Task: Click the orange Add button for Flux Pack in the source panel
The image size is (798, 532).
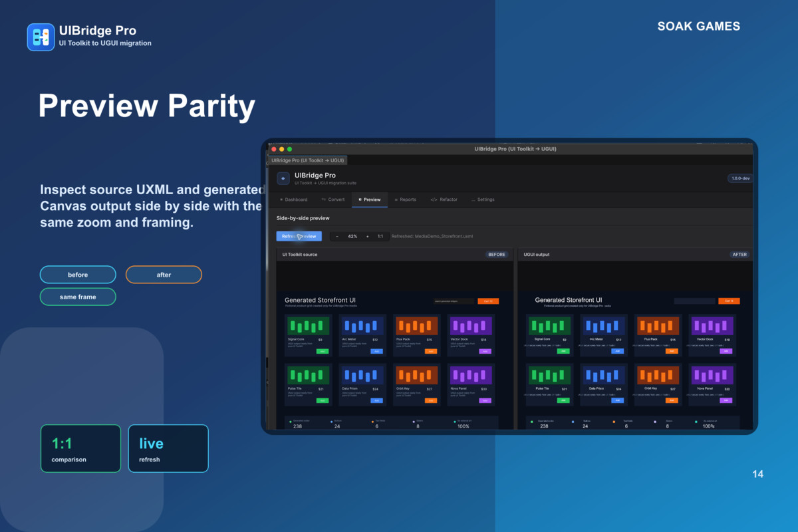Action: (x=431, y=351)
